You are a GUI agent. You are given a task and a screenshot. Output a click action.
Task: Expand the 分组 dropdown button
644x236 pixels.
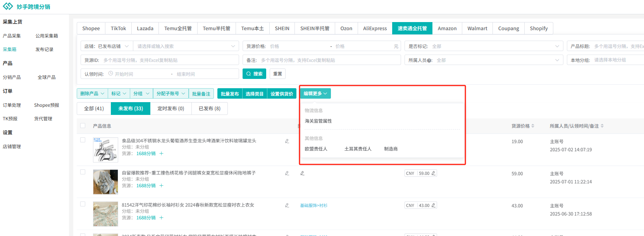coord(141,94)
